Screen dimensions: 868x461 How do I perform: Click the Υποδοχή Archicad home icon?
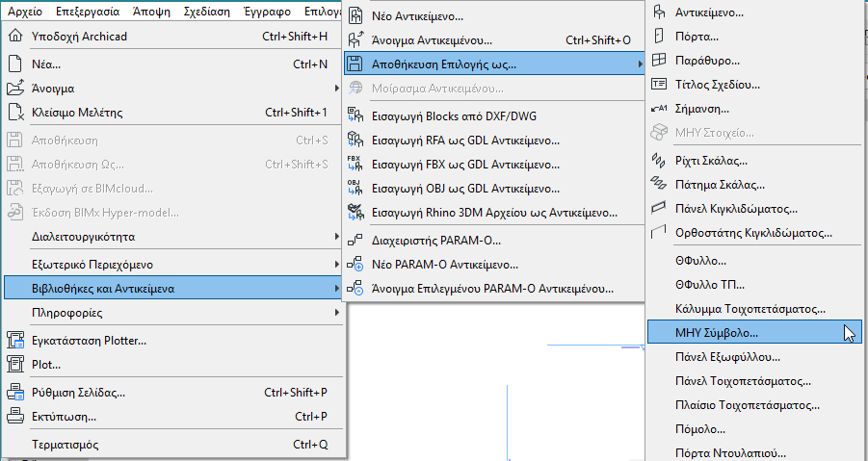15,36
